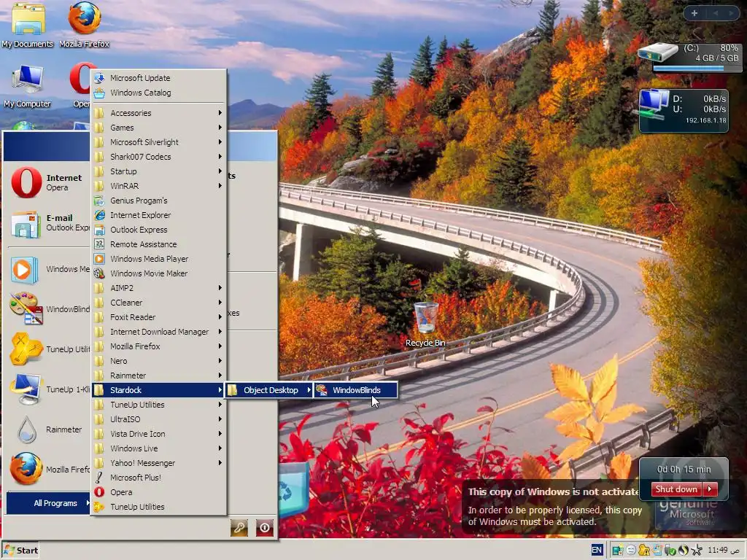This screenshot has height=560, width=747.
Task: Click the network speed gadget monitor icon
Action: coord(653,104)
